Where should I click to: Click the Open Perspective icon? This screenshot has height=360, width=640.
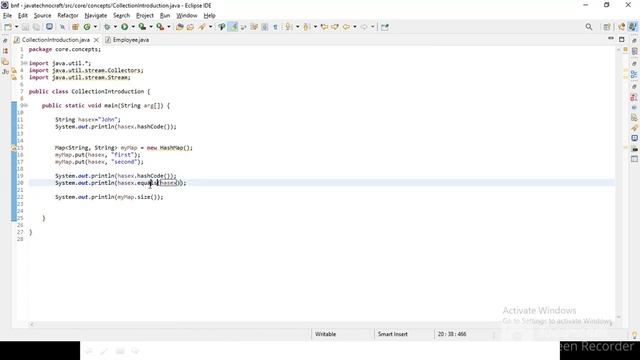coord(607,27)
